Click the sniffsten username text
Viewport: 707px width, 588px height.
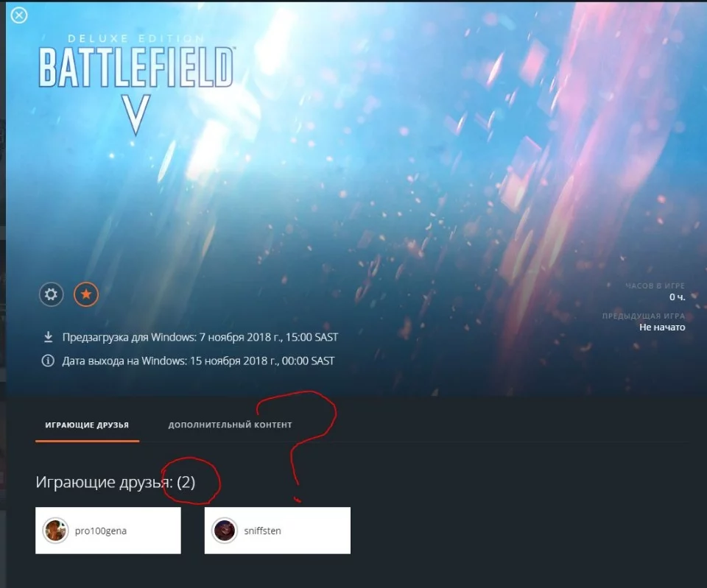click(262, 531)
